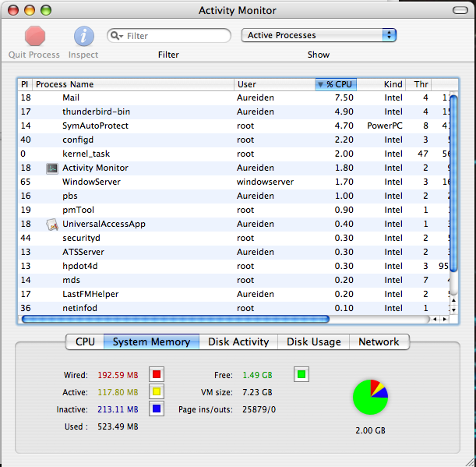Screen dimensions: 476x467
Task: Click the scroll down arrow of the process list
Action: click(x=453, y=310)
